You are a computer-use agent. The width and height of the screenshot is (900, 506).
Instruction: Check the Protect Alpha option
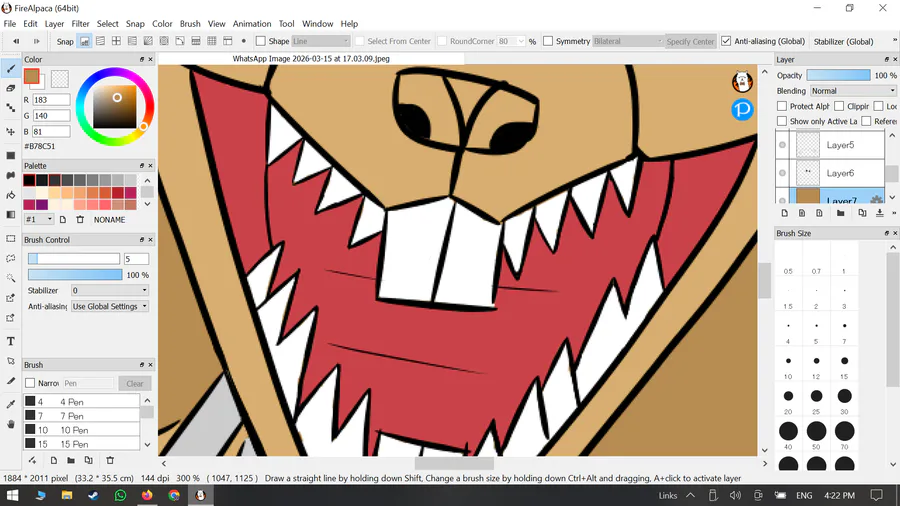pos(782,106)
